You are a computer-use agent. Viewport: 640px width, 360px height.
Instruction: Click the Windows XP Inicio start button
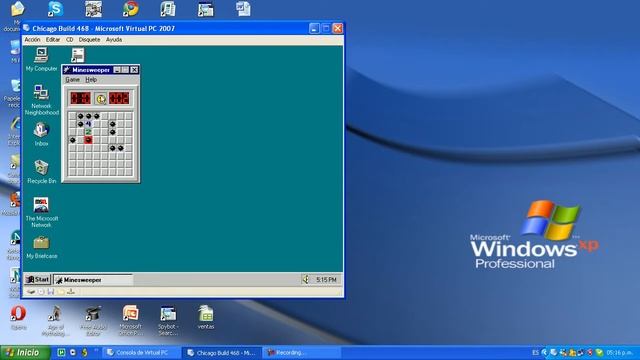click(25, 352)
